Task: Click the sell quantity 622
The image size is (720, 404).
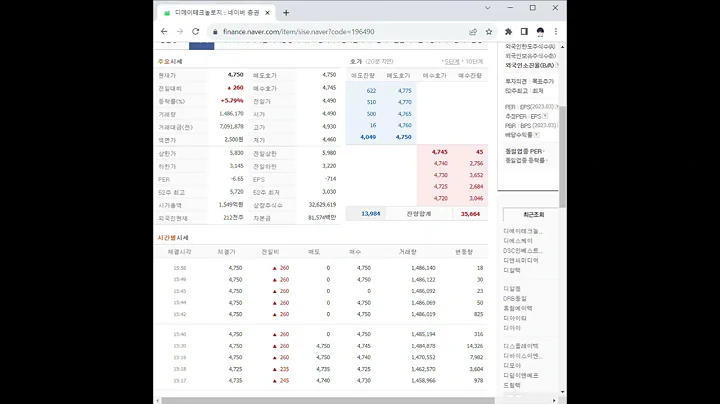Action: 371,90
